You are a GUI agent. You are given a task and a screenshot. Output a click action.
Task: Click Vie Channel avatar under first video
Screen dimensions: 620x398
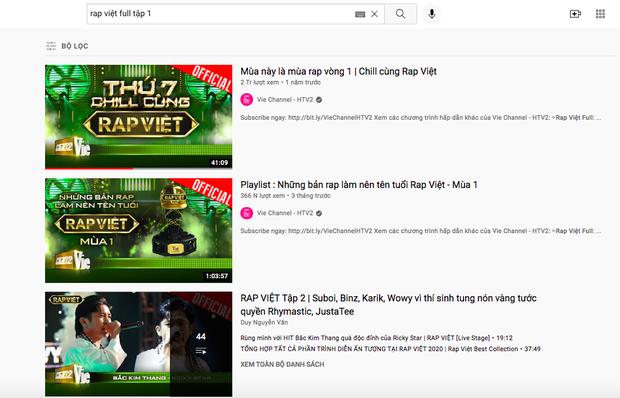[246, 100]
